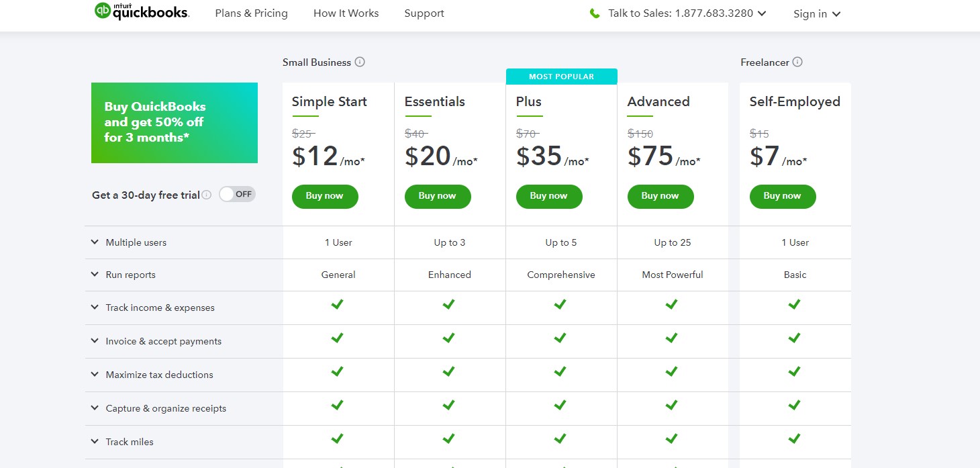Viewport: 980px width, 468px height.
Task: Click Plus checkmark for Track income & expenses
Action: point(560,304)
